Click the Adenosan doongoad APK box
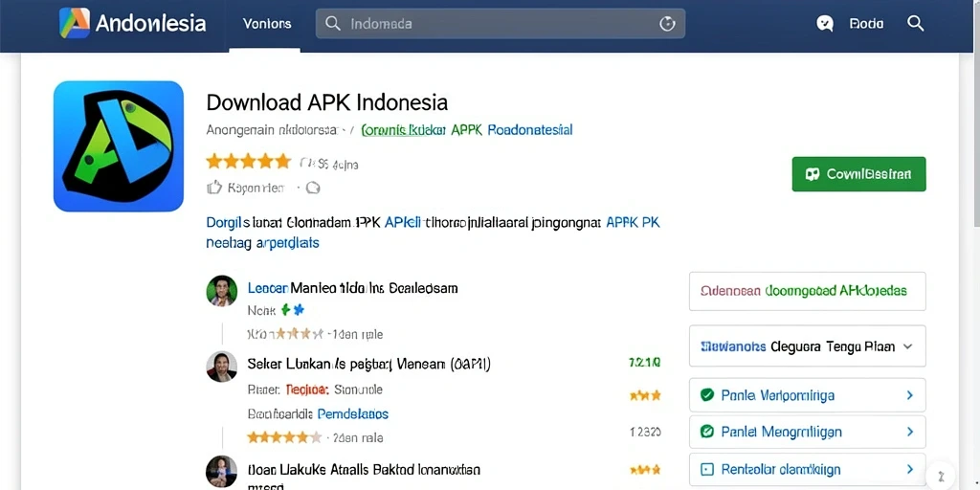Image resolution: width=980 pixels, height=490 pixels. coord(808,291)
